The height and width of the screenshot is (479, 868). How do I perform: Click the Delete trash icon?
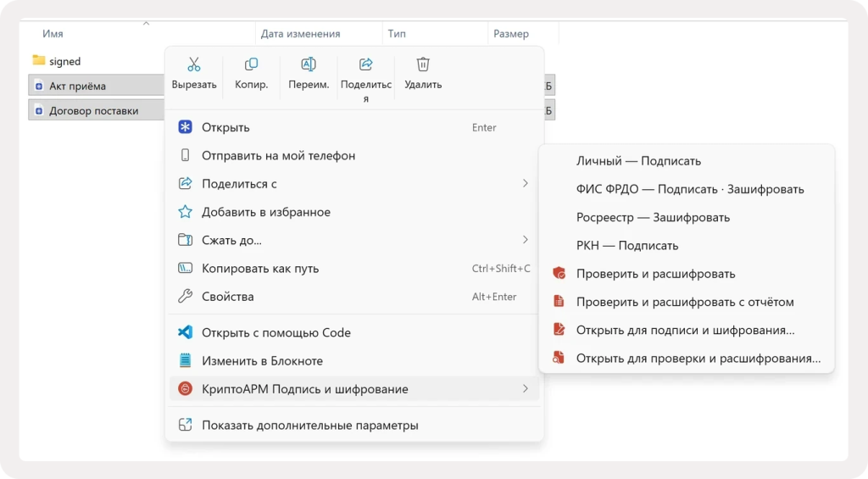423,64
